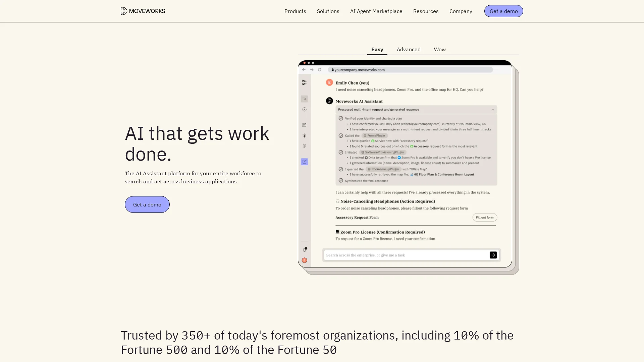Open the Resources navigation menu
The image size is (644, 362).
[426, 11]
